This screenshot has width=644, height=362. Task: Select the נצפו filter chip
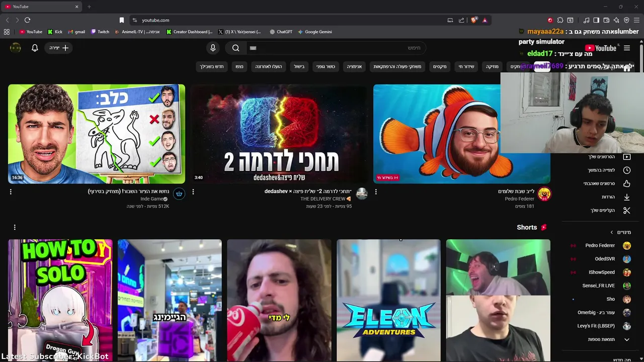click(239, 66)
